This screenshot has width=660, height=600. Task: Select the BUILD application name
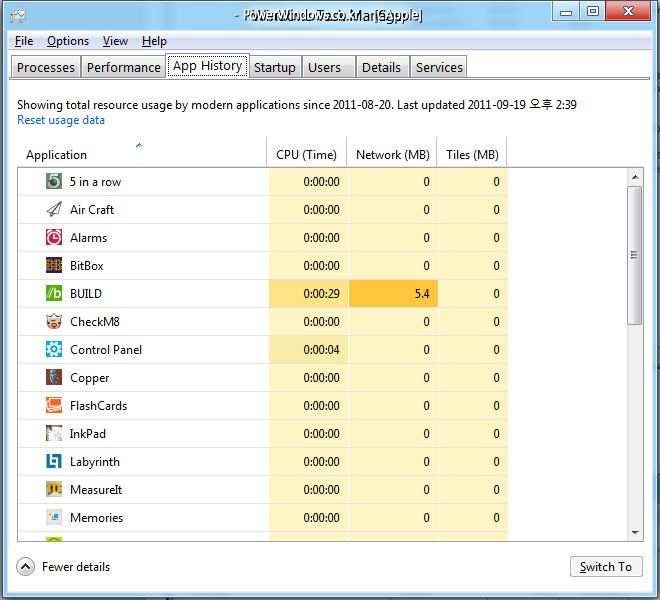tap(86, 293)
